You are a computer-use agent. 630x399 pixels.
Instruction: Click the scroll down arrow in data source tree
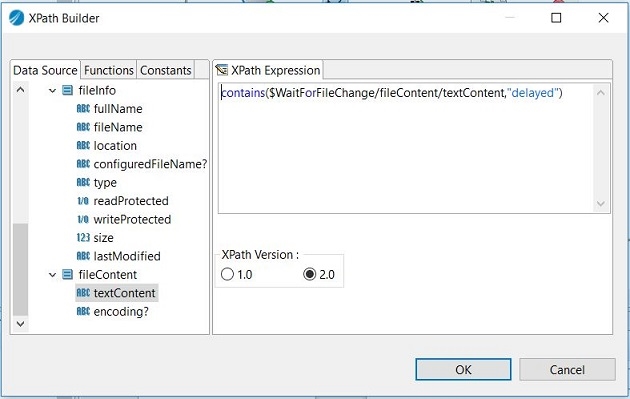point(20,323)
